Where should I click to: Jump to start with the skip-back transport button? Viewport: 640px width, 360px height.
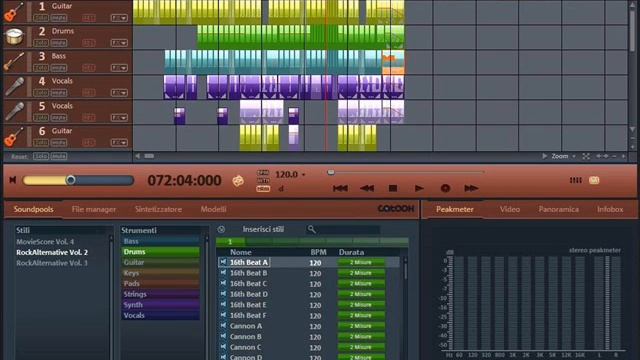340,188
